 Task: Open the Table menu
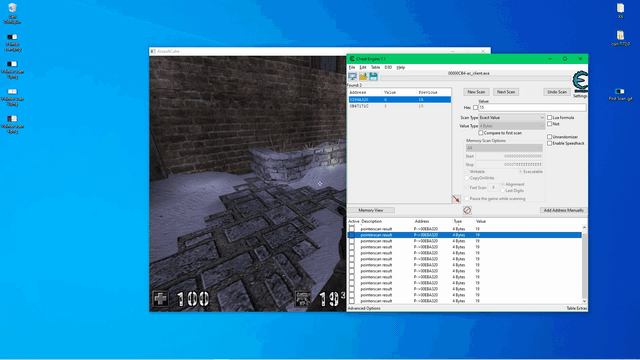click(x=375, y=67)
